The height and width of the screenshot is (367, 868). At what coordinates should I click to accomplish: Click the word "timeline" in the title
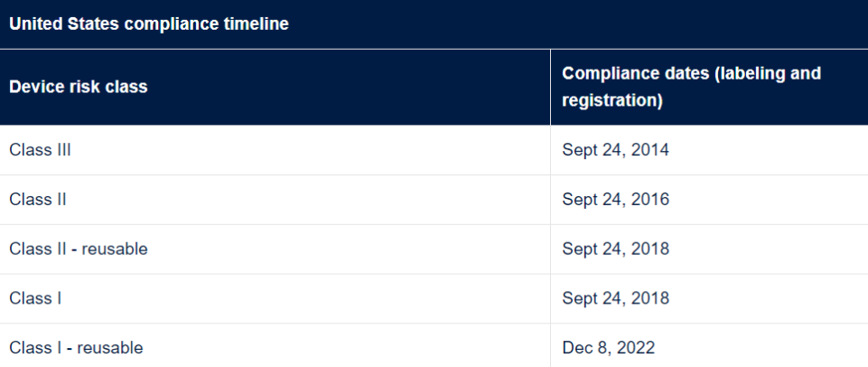pyautogui.click(x=258, y=24)
